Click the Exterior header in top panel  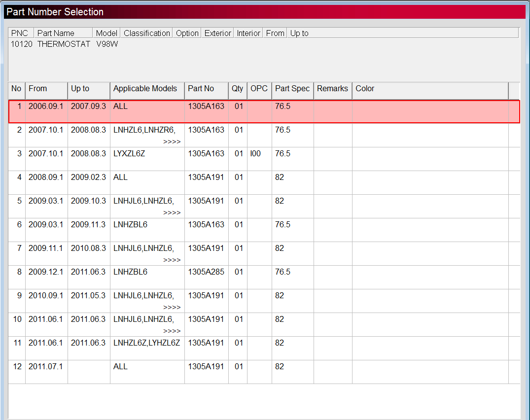[217, 33]
